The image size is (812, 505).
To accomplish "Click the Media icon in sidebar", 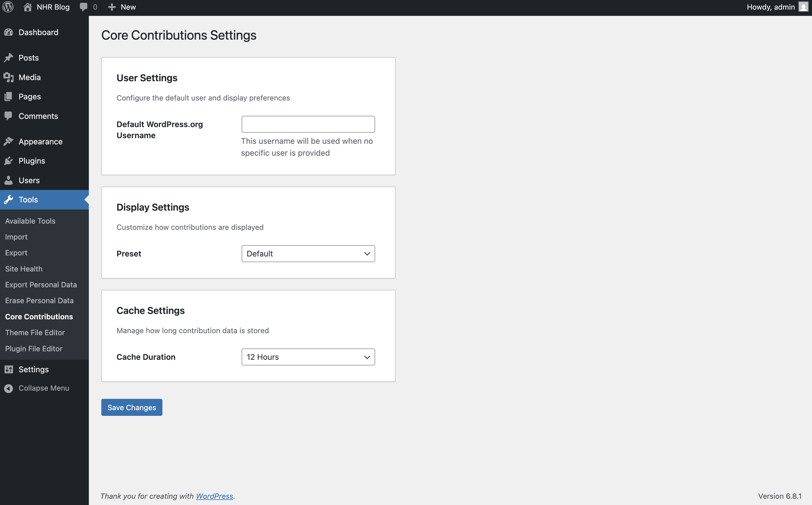I will (x=9, y=77).
